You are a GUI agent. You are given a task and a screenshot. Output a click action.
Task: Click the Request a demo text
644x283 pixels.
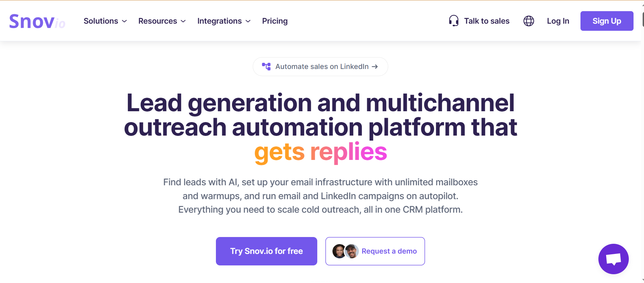389,251
